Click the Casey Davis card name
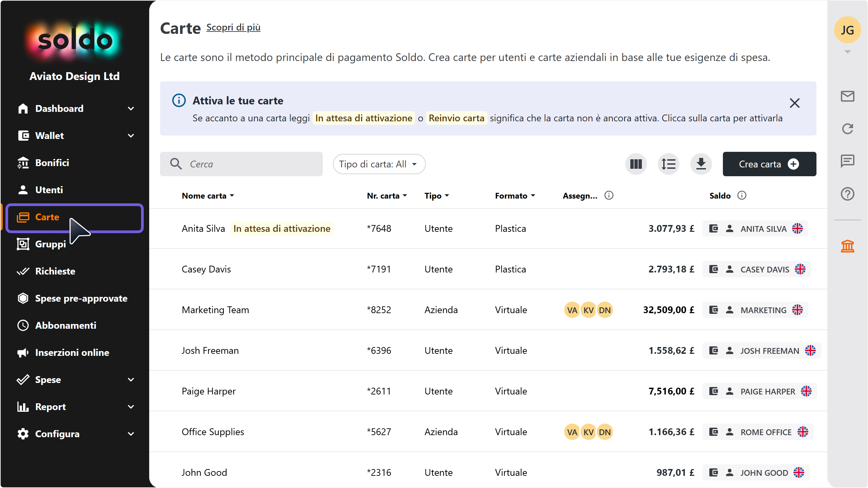The height and width of the screenshot is (488, 868). pos(206,269)
